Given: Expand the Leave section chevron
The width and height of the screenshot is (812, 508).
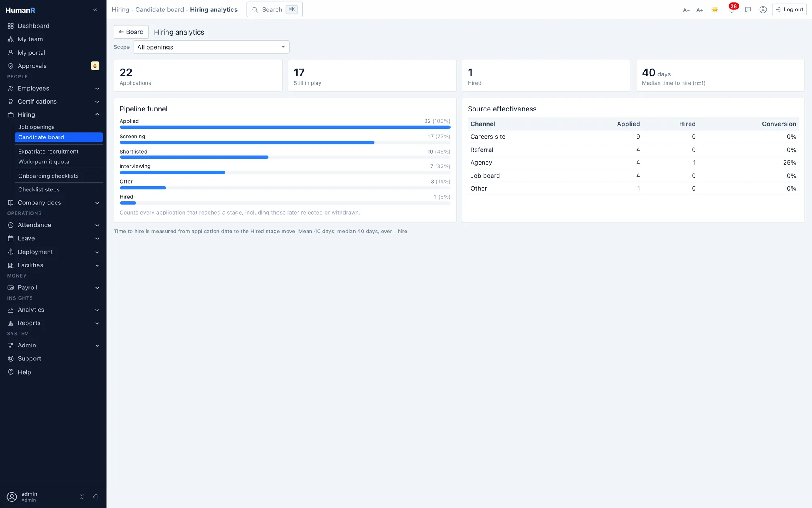Looking at the screenshot, I should [x=97, y=239].
